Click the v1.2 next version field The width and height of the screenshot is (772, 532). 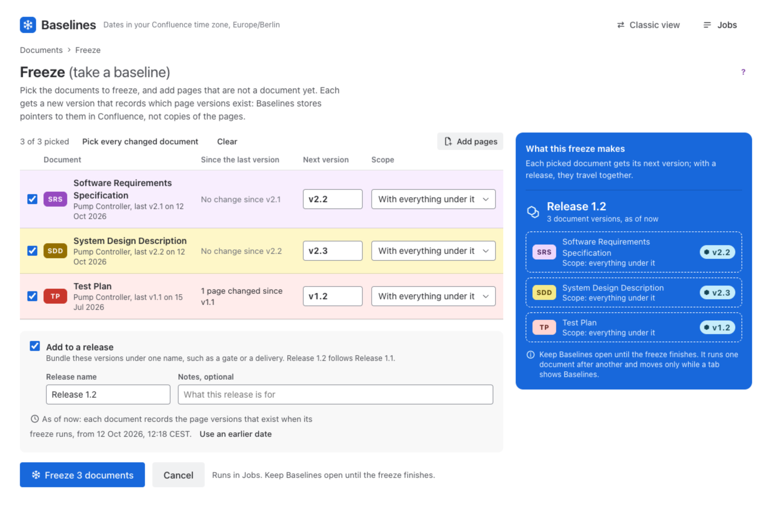coord(333,296)
